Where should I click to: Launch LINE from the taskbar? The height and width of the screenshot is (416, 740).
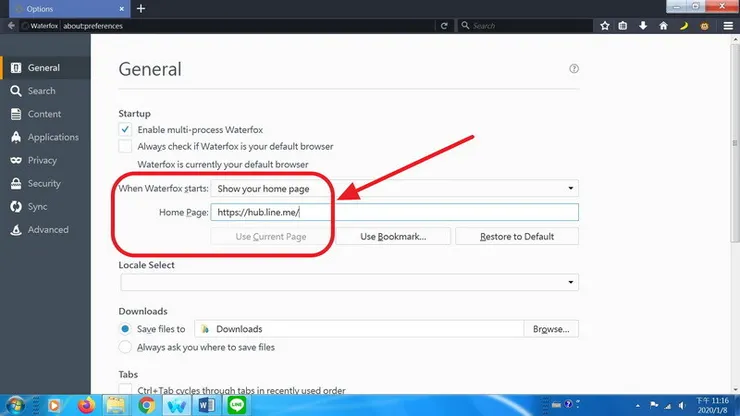tap(236, 405)
